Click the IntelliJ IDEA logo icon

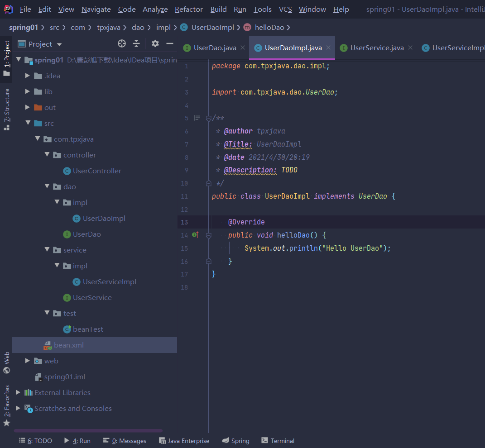click(x=8, y=9)
